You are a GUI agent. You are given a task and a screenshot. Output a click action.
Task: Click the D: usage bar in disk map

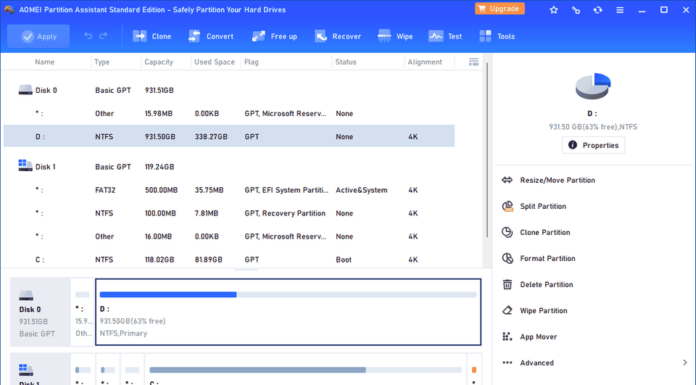[x=288, y=294]
